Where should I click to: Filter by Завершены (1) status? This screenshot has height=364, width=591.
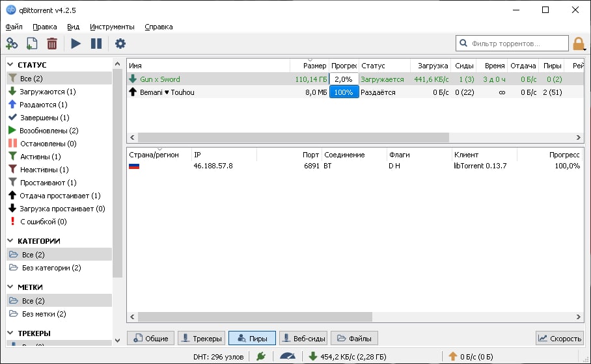(59, 118)
